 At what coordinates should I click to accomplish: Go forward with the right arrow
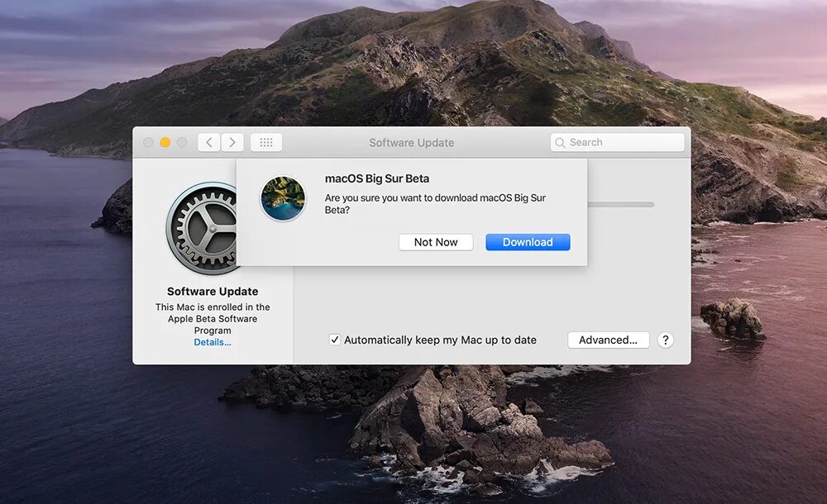tap(232, 142)
